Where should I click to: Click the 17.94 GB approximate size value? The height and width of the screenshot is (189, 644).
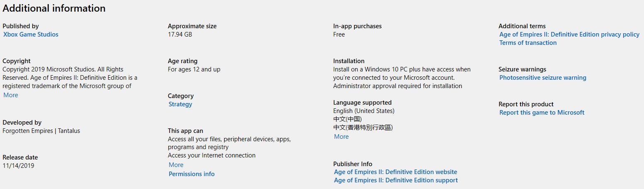(x=180, y=34)
